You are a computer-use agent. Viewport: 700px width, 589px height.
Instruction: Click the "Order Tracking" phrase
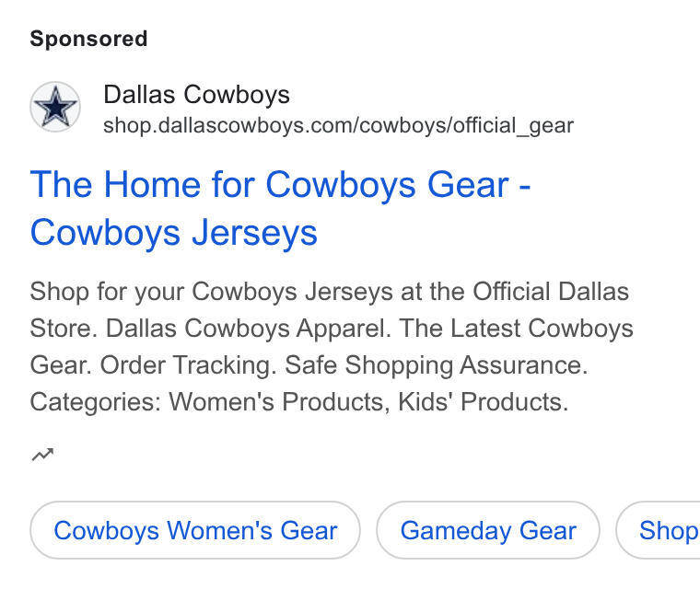pyautogui.click(x=185, y=365)
